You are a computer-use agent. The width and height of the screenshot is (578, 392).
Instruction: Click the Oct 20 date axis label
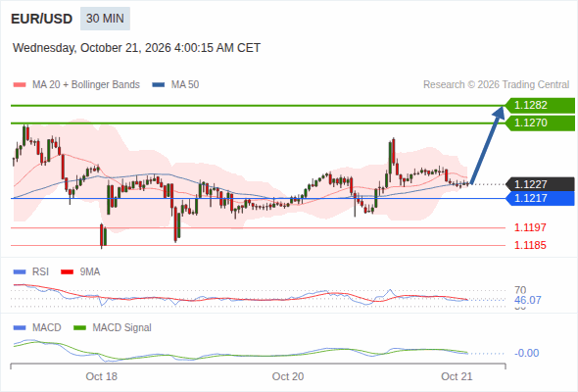click(288, 376)
